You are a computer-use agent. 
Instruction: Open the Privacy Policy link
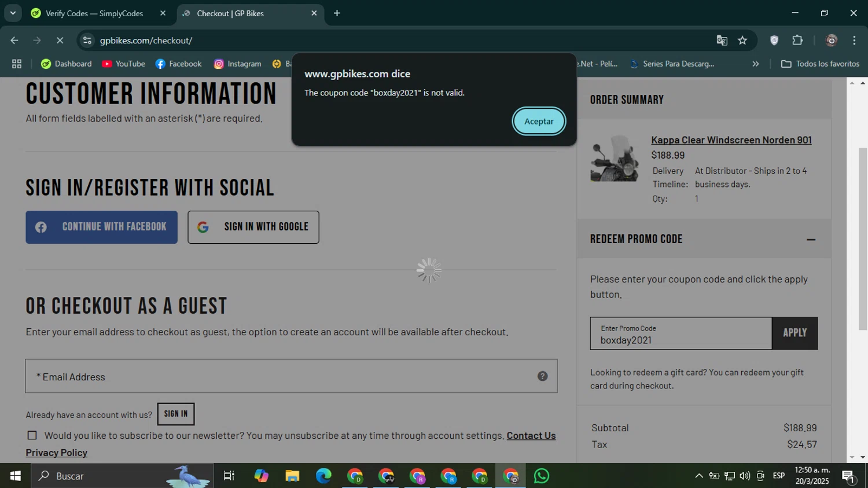(x=57, y=453)
